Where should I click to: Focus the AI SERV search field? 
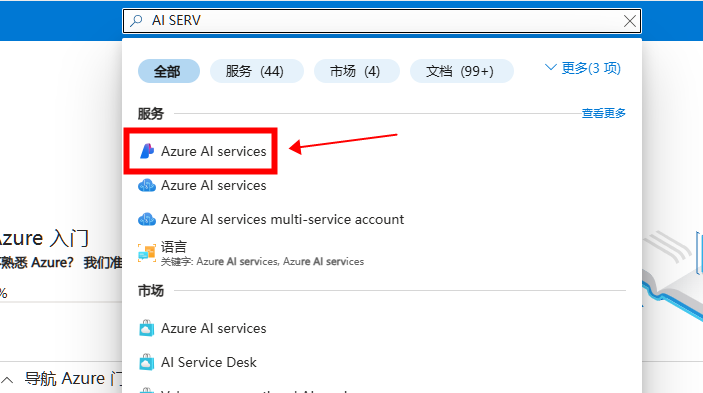point(382,21)
